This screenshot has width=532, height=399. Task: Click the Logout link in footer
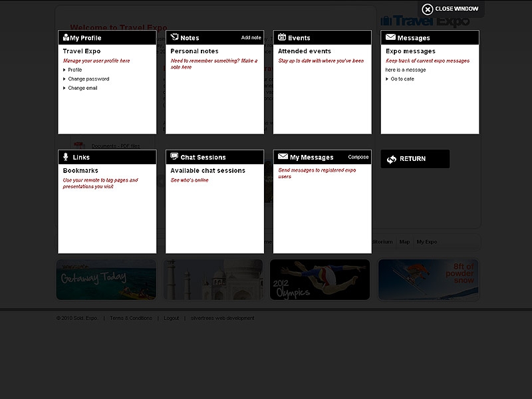coord(171,319)
